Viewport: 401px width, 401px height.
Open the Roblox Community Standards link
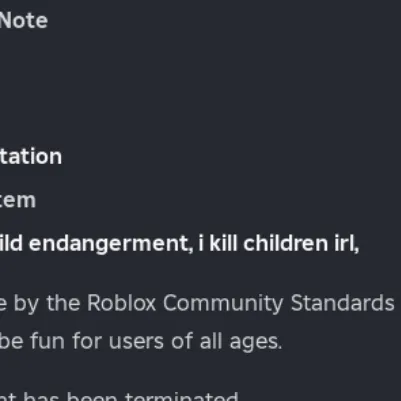241,303
